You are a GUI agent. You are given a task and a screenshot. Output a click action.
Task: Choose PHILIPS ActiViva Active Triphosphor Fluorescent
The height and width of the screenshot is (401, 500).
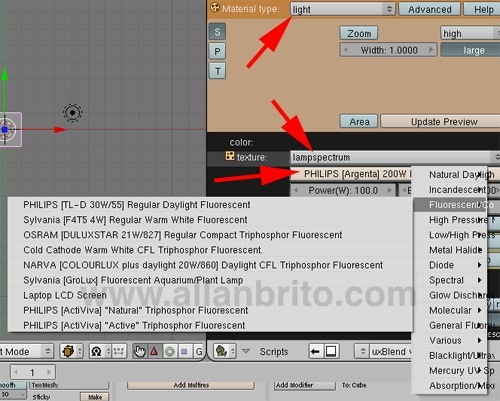[x=210, y=325]
